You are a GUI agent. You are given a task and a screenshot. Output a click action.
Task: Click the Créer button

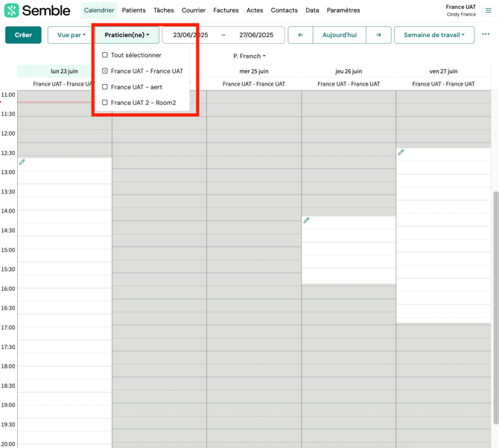23,35
